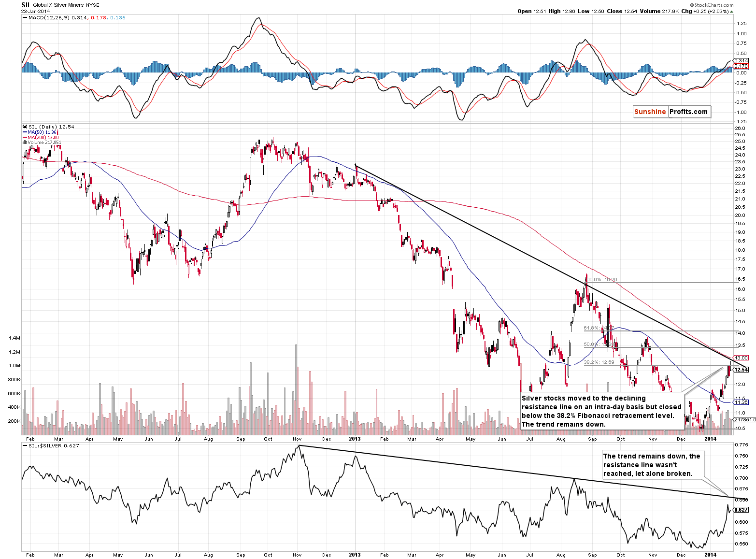Click the Volume 217,851 legend entry

42,143
